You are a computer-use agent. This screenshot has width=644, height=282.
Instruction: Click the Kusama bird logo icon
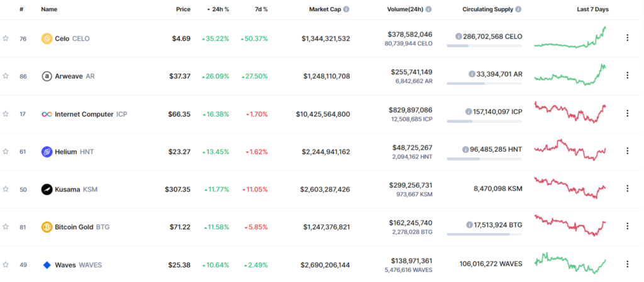tap(47, 189)
